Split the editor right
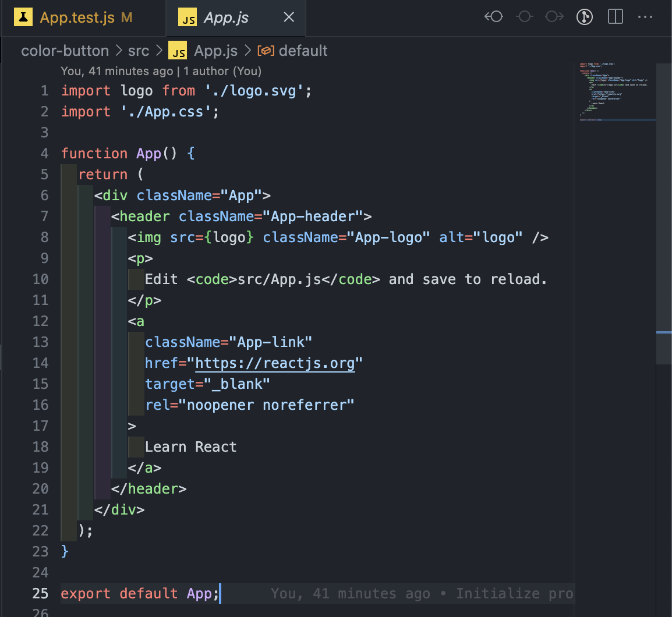 click(x=616, y=17)
